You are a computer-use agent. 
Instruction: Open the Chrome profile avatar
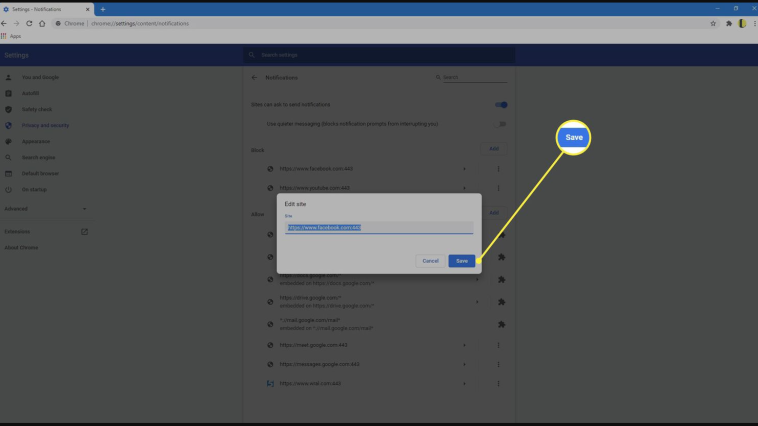click(x=743, y=23)
